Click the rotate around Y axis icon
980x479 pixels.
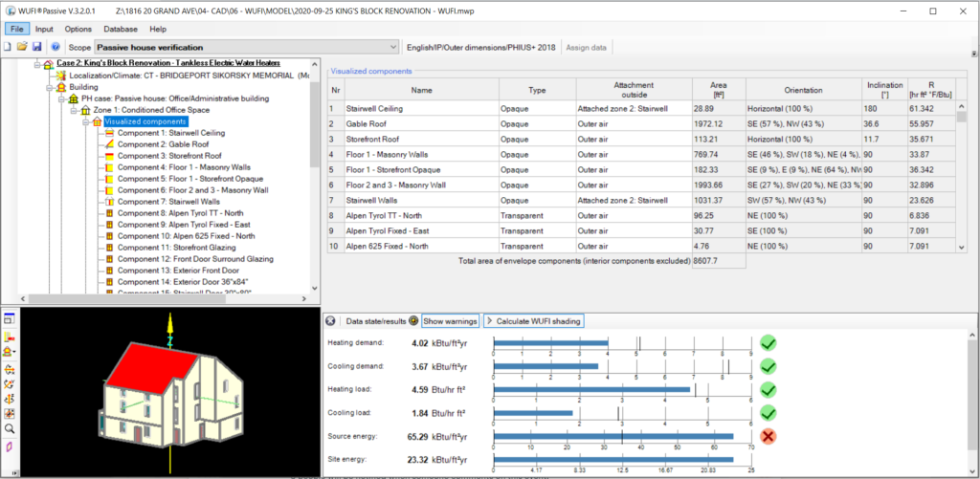9,384
